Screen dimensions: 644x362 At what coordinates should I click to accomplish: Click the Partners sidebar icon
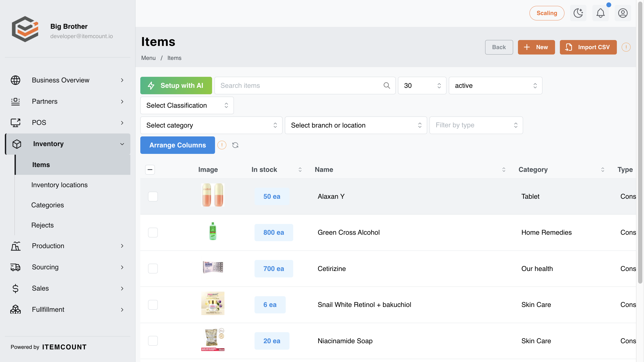point(15,102)
